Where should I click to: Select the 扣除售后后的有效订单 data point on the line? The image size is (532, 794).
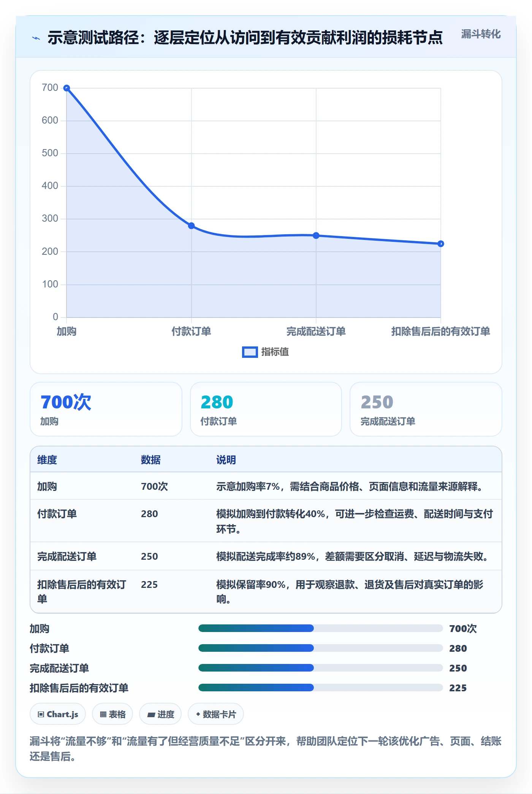click(441, 244)
